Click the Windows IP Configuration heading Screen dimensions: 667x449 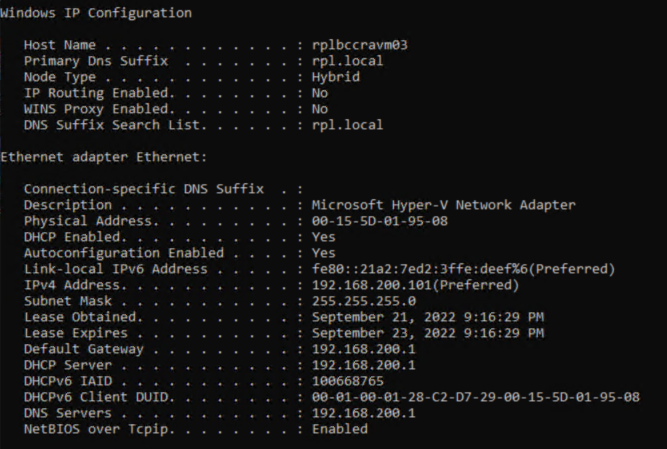pyautogui.click(x=96, y=13)
